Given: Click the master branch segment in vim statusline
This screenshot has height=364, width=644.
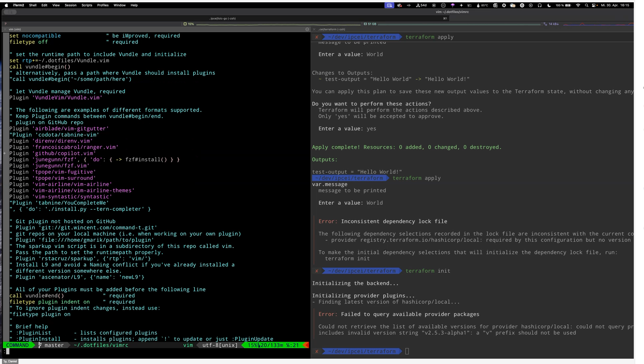Looking at the screenshot, I should (x=51, y=345).
